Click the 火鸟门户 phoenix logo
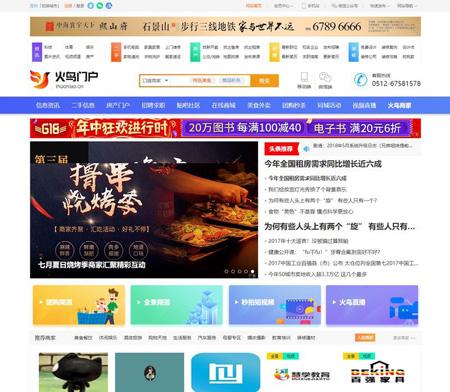Screen dimensions: 450x392 tap(64, 80)
